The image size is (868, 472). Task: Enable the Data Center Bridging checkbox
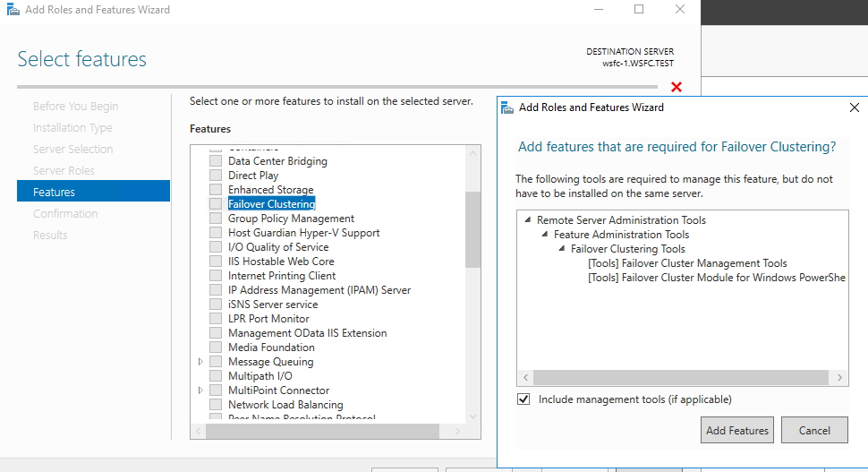(216, 161)
